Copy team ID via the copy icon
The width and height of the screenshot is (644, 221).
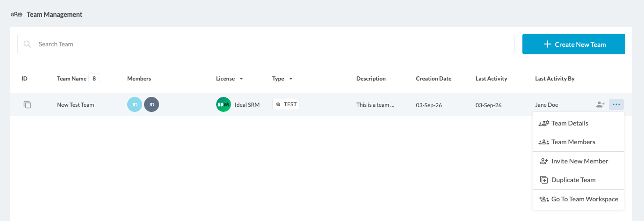[x=28, y=105]
